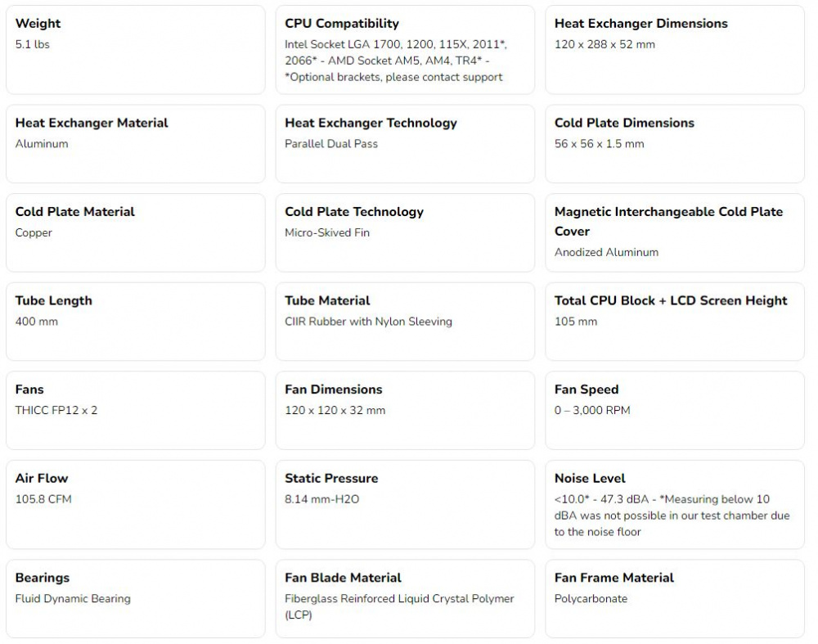
Task: Select the Cold Plate Dimensions card
Action: coord(675,144)
